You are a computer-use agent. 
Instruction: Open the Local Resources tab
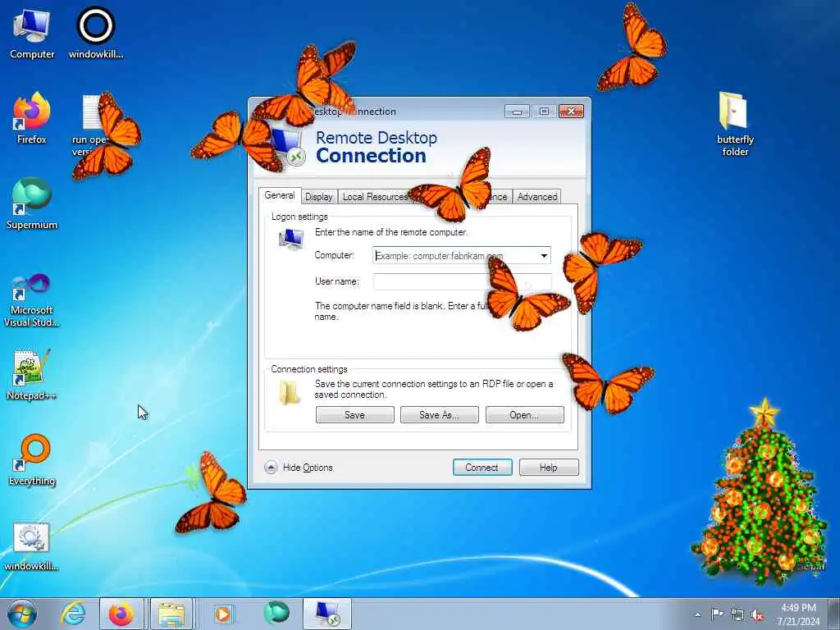(x=375, y=197)
